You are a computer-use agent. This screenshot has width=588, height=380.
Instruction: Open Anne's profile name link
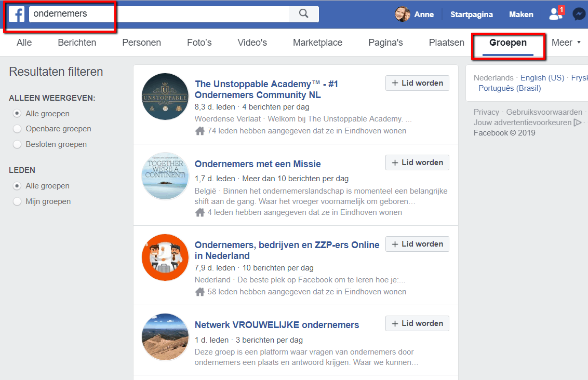[424, 14]
